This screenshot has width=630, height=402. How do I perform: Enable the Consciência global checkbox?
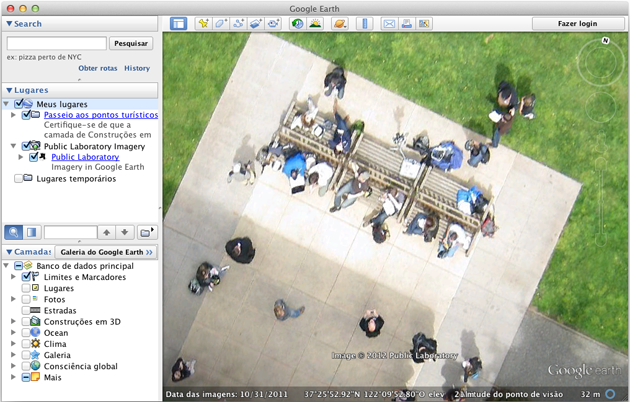(x=26, y=366)
